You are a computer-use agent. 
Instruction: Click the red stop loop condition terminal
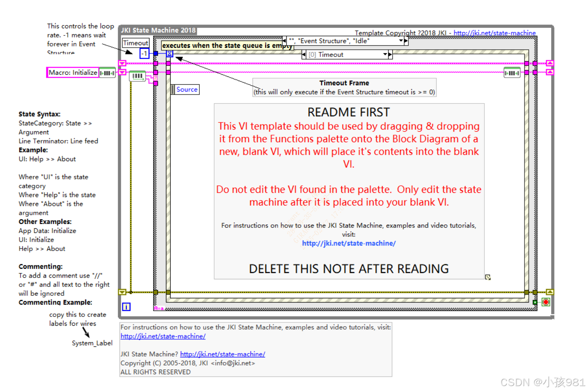click(x=546, y=302)
